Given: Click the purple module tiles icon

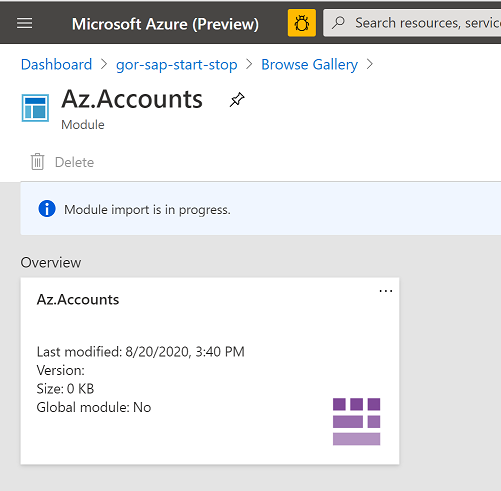Looking at the screenshot, I should pos(356,422).
